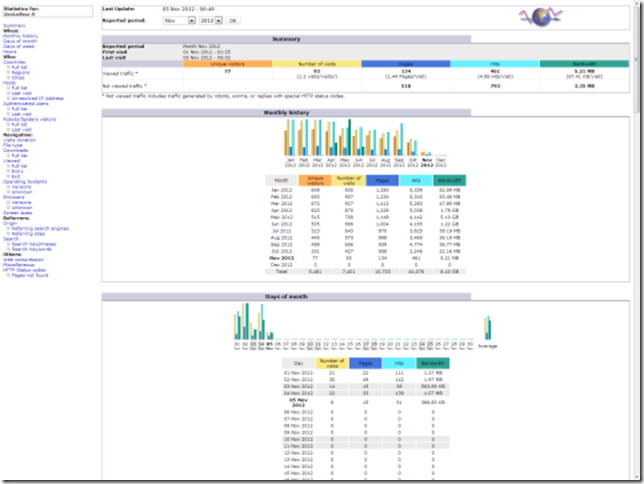Open Viewed link in sidebar
This screenshot has height=484, width=644.
pos(11,161)
